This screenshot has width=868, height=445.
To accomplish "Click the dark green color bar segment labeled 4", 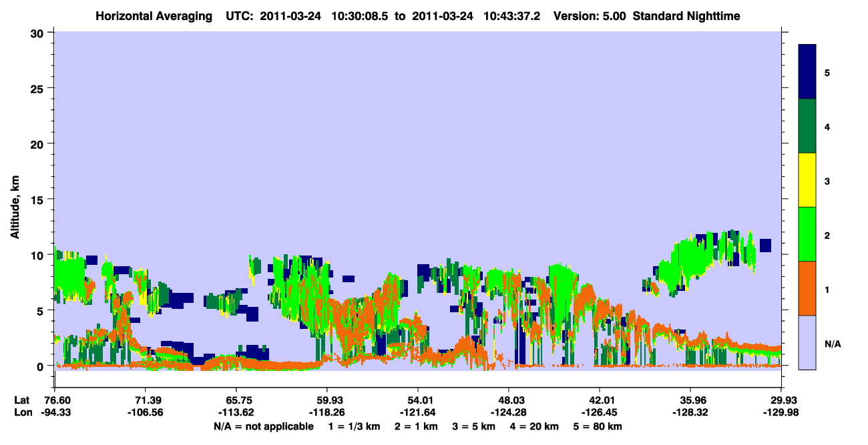I will pyautogui.click(x=807, y=126).
